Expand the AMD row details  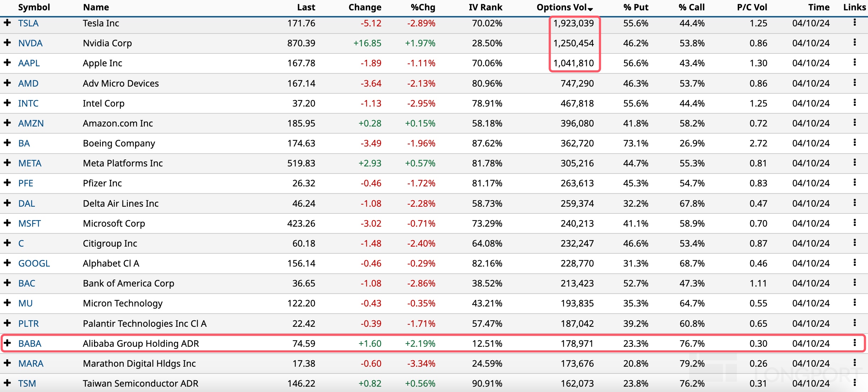[x=7, y=83]
